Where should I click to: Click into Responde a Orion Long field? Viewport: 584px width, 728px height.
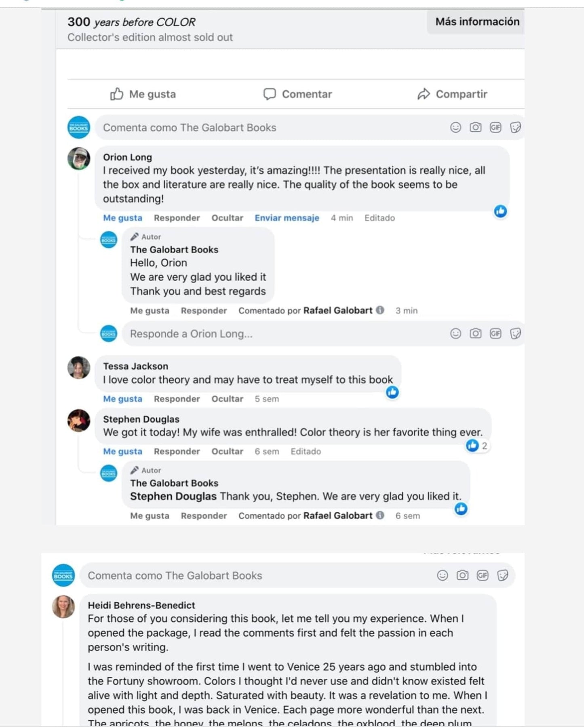coord(283,334)
